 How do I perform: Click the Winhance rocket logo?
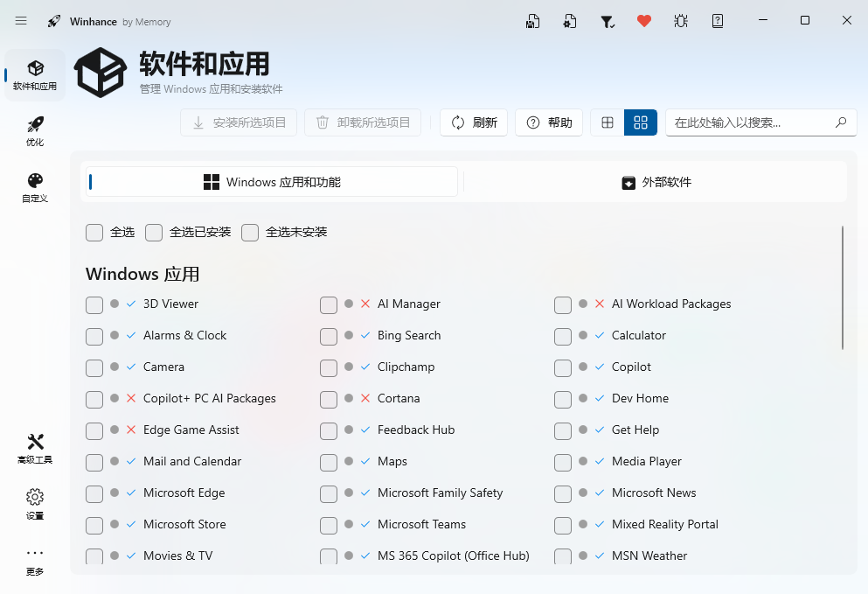pos(53,21)
